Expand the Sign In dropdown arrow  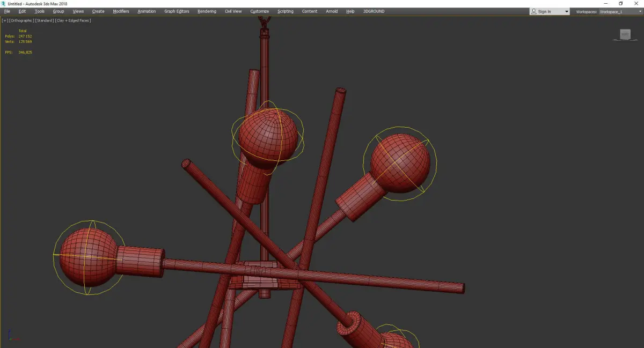pyautogui.click(x=566, y=11)
